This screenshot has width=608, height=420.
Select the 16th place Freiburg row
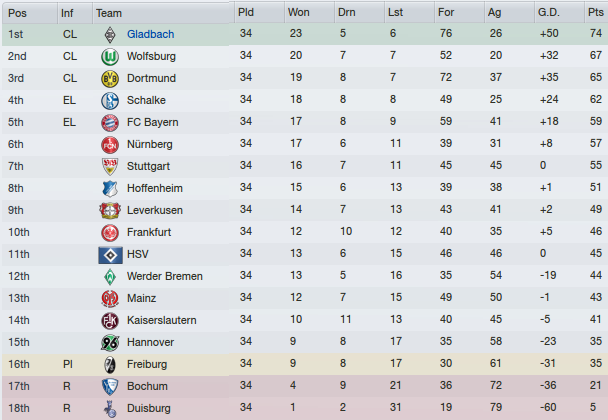point(305,364)
